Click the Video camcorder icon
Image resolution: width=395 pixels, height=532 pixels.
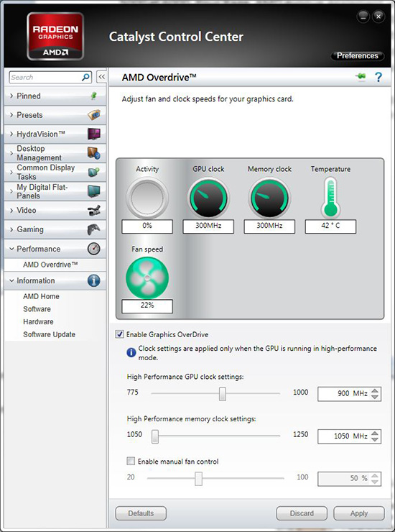(x=94, y=211)
